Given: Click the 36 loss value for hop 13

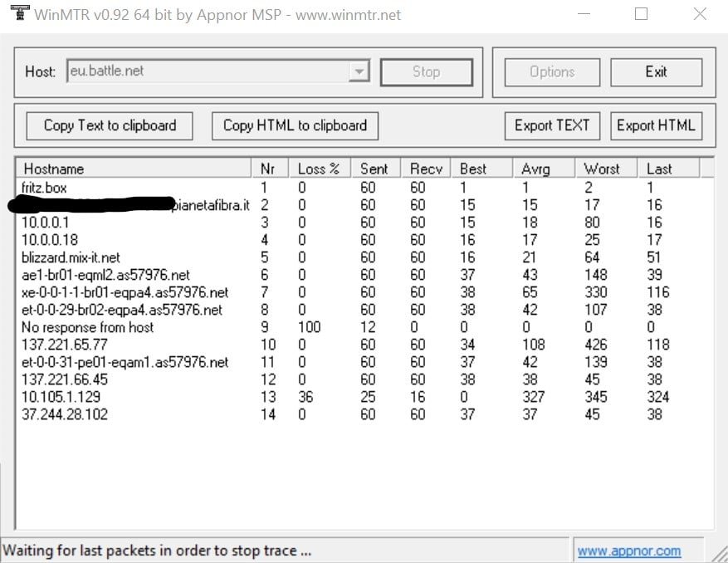Looking at the screenshot, I should 305,397.
